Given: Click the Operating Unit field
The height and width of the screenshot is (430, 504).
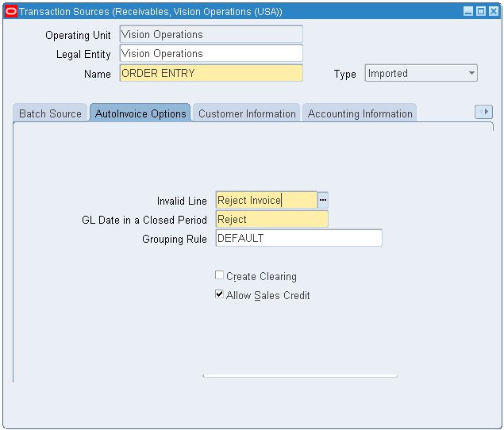Looking at the screenshot, I should pyautogui.click(x=210, y=35).
